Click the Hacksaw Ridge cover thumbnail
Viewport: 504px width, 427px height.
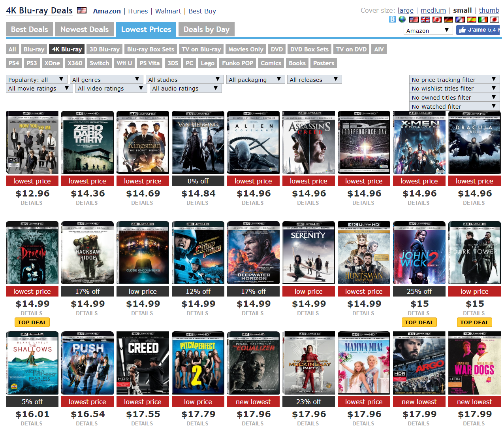coord(88,253)
